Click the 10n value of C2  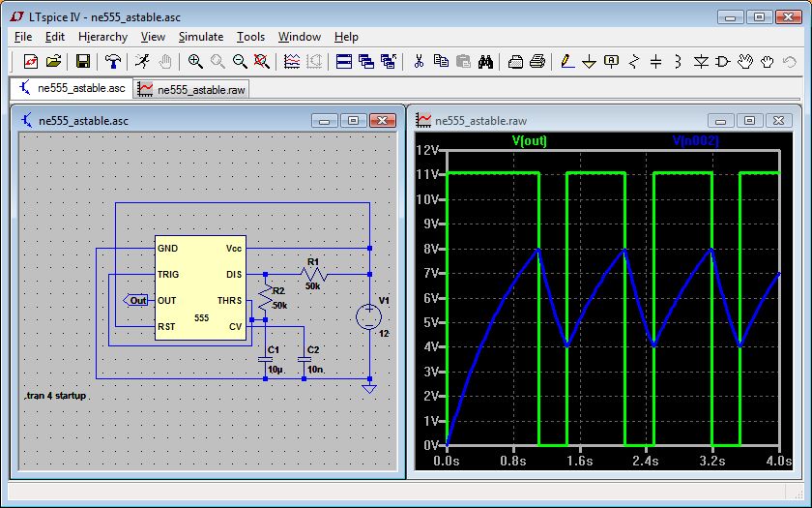click(315, 370)
